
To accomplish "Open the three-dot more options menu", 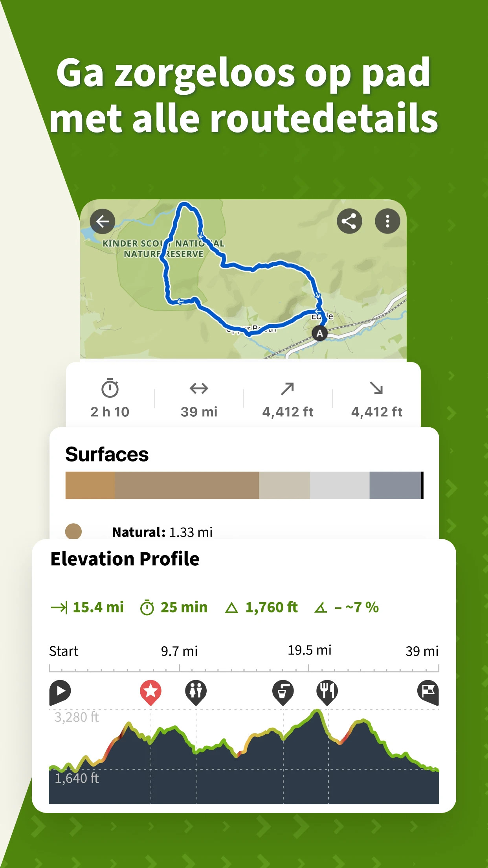I will [387, 221].
